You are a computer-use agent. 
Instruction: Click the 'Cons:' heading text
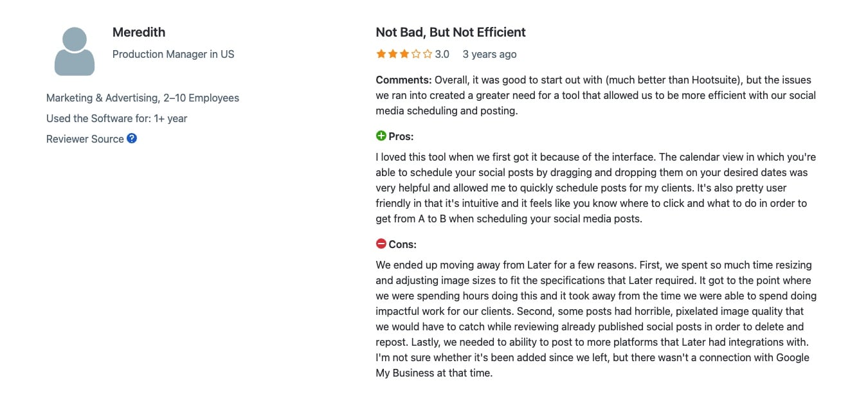click(x=402, y=244)
